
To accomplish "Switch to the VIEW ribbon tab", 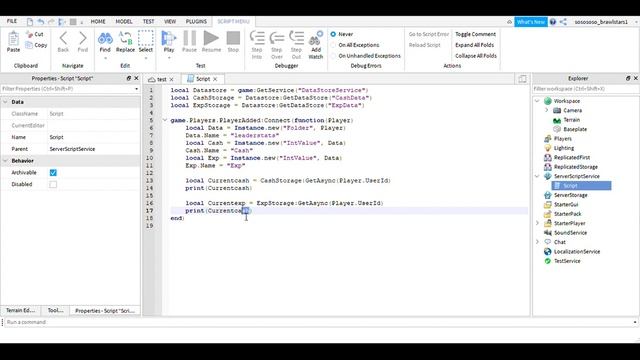I will click(x=170, y=22).
